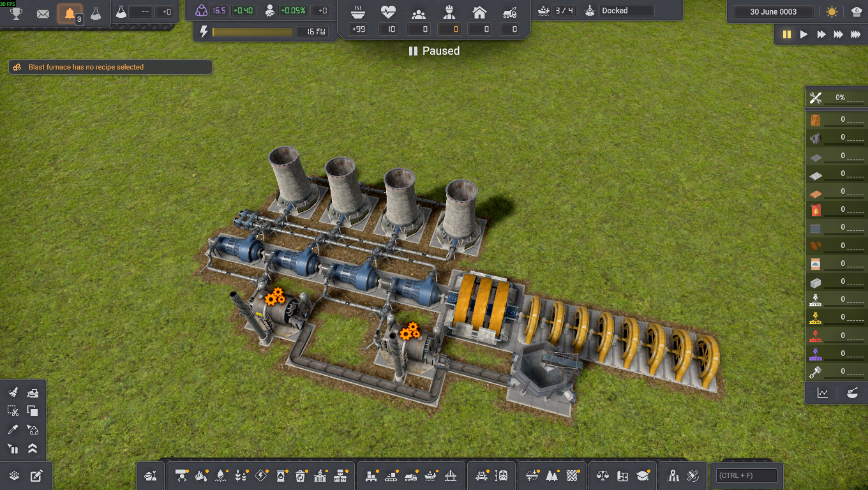Select the bulldozer demolish tool

[x=33, y=393]
